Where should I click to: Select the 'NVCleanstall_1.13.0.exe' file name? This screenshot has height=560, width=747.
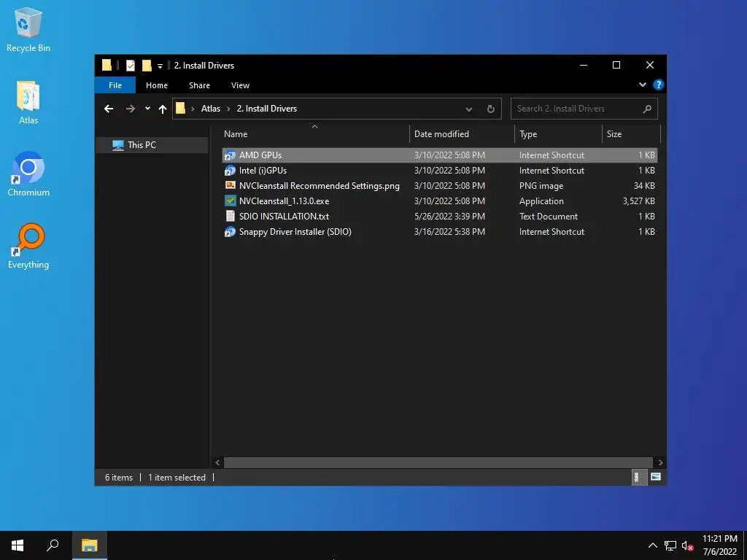coord(284,201)
